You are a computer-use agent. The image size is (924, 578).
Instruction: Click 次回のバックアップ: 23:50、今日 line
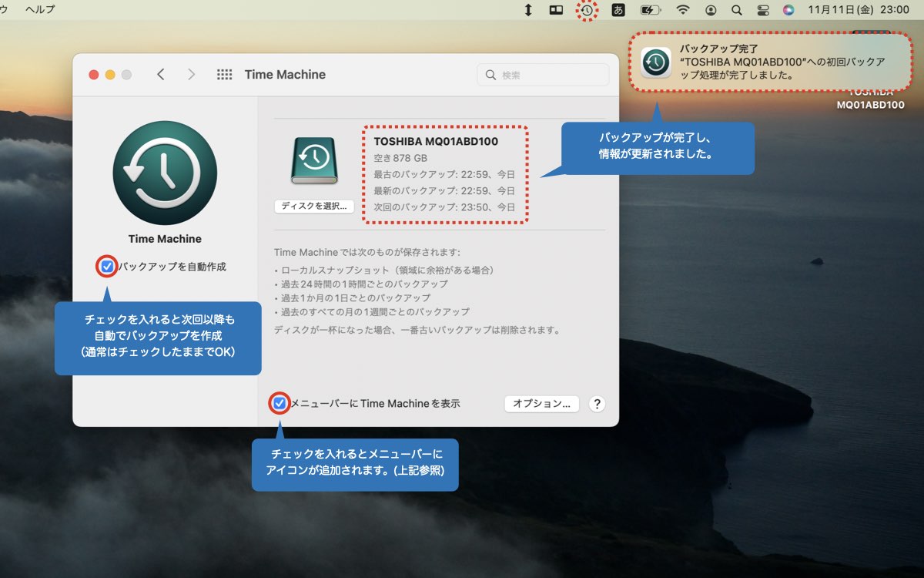444,207
